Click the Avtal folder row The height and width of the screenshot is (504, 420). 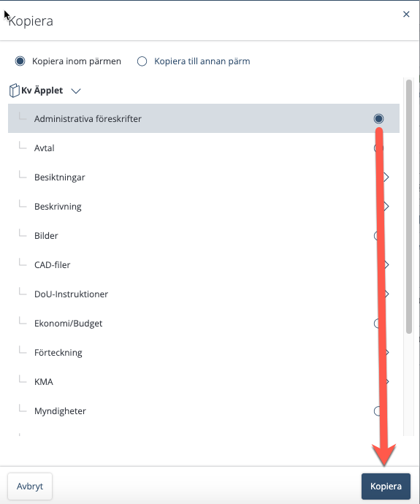point(204,148)
